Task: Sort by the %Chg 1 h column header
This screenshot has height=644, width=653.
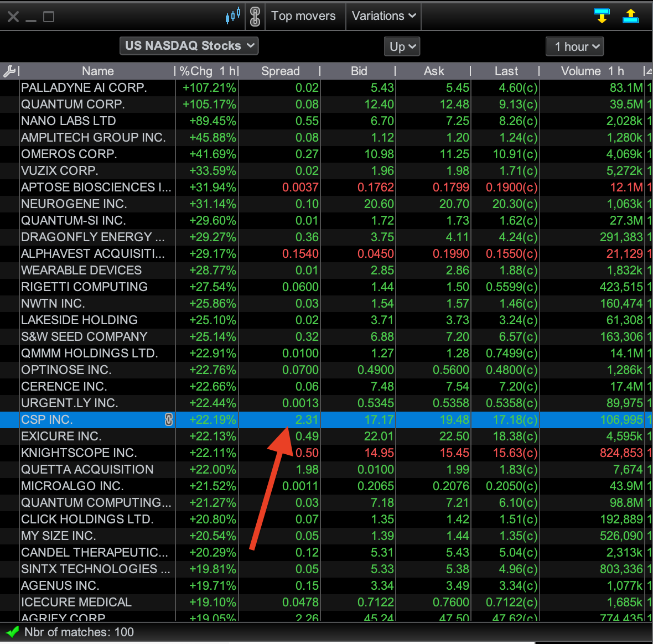Action: [207, 71]
